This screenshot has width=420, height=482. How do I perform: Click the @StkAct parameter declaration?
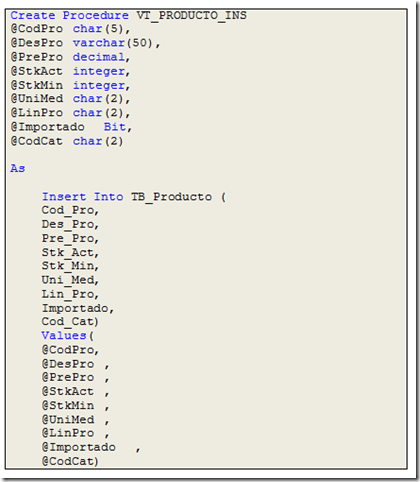pos(70,71)
